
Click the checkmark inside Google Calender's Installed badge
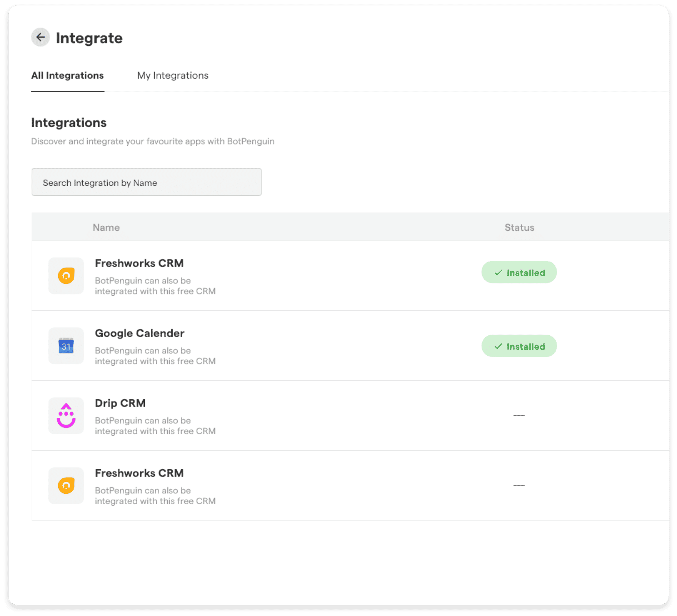tap(498, 346)
